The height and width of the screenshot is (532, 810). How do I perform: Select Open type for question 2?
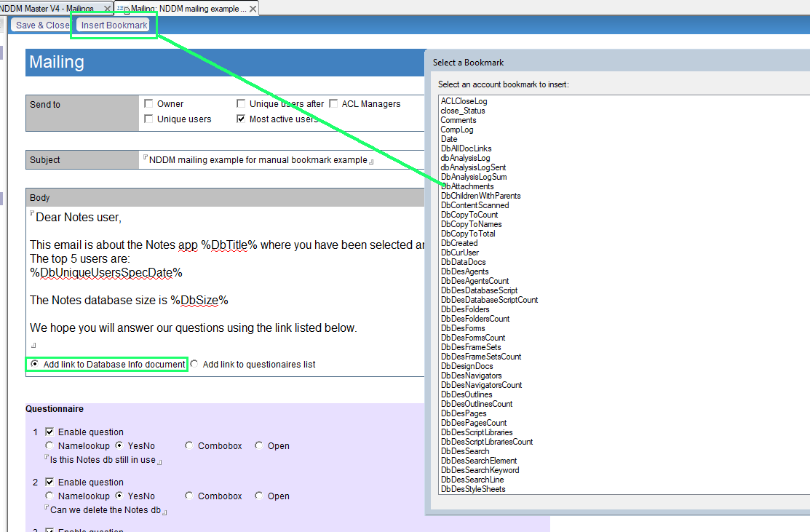click(x=259, y=496)
